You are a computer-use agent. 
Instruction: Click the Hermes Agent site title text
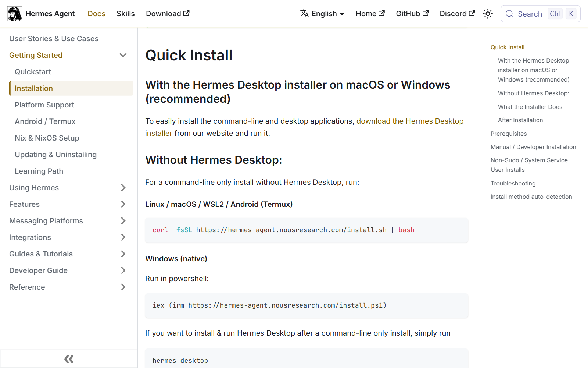tap(50, 14)
